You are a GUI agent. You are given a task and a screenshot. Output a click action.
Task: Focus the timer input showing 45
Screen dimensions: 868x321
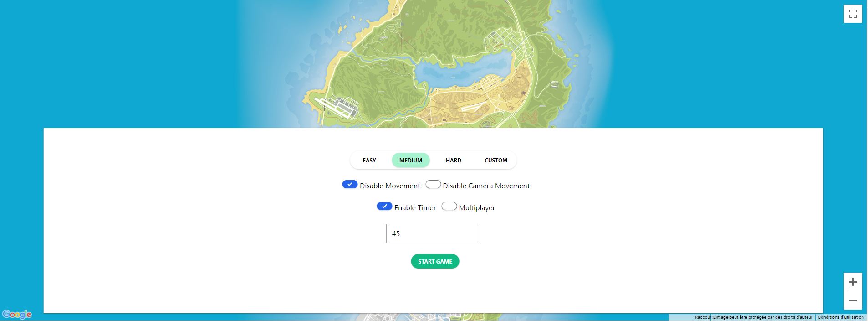click(433, 233)
